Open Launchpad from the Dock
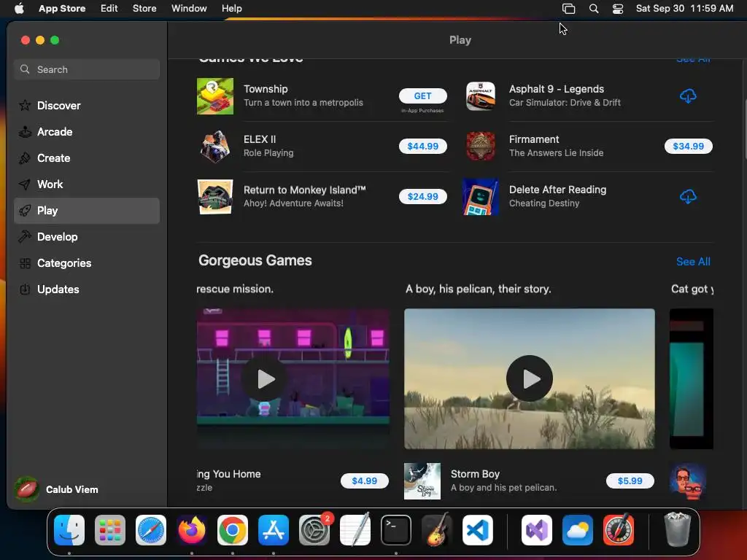This screenshot has width=747, height=560. [110, 530]
